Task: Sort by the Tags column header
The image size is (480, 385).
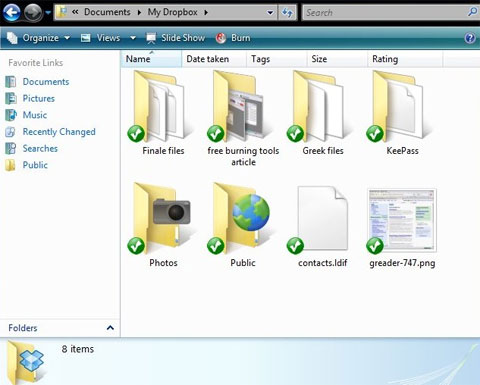Action: (x=276, y=59)
